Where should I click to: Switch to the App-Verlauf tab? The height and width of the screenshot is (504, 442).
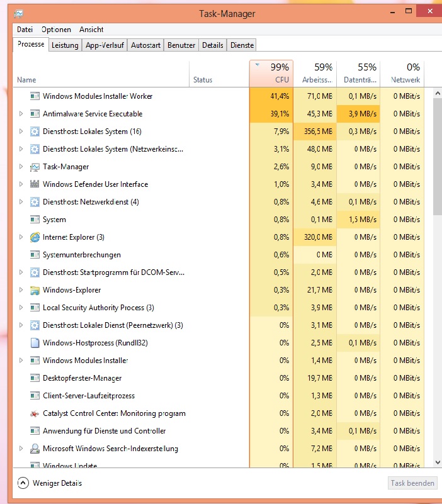(x=105, y=45)
